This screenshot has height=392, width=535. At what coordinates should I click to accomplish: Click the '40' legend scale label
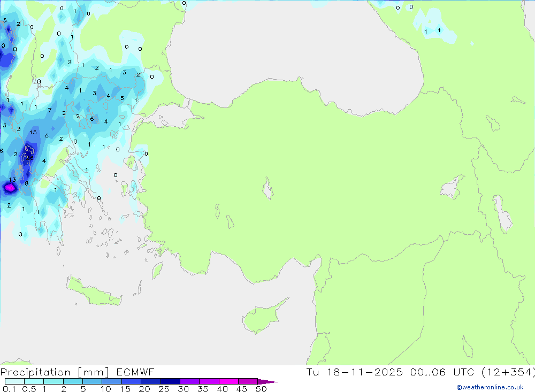(222, 389)
